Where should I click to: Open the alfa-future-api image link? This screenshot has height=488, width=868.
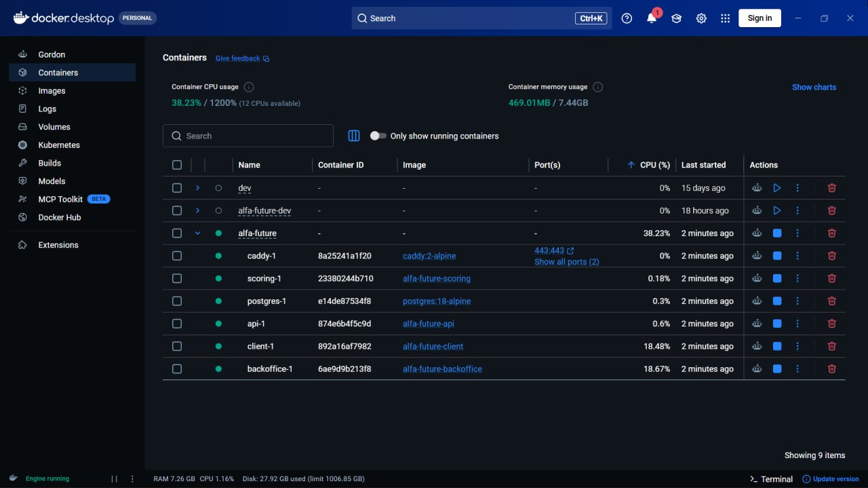point(429,324)
